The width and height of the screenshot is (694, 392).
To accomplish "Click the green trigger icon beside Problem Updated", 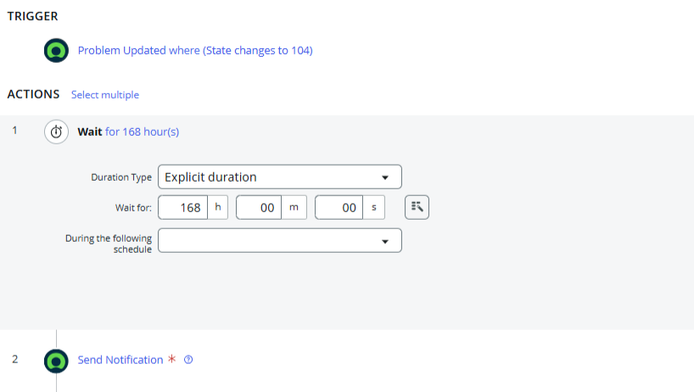I will (56, 50).
